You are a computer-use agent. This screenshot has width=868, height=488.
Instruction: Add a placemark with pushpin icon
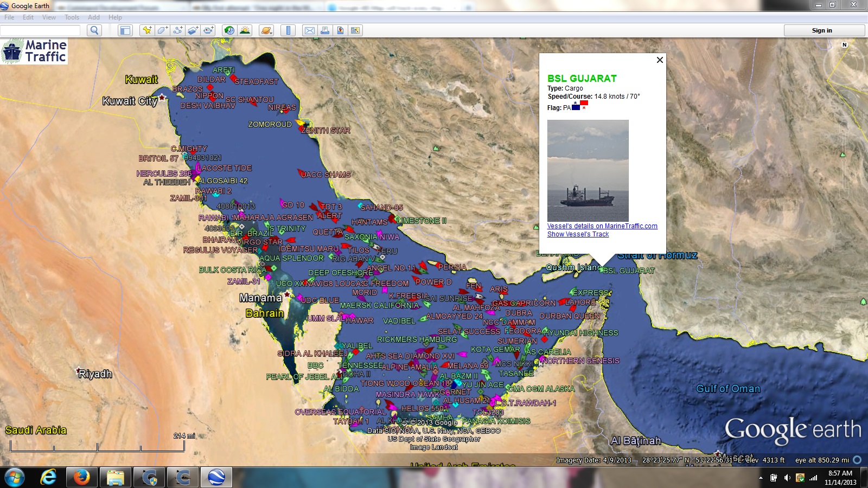(146, 30)
